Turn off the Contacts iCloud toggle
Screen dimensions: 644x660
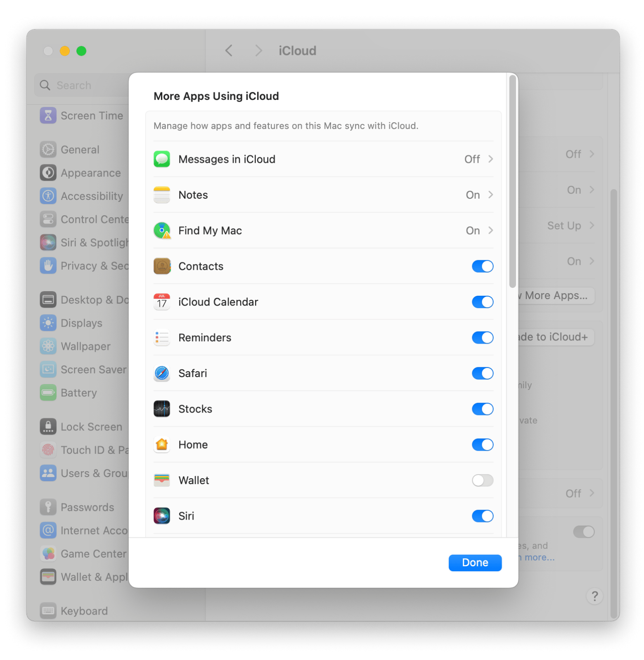click(482, 266)
